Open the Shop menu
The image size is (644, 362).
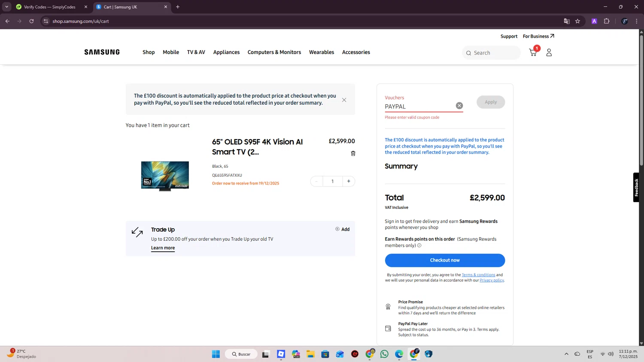149,52
